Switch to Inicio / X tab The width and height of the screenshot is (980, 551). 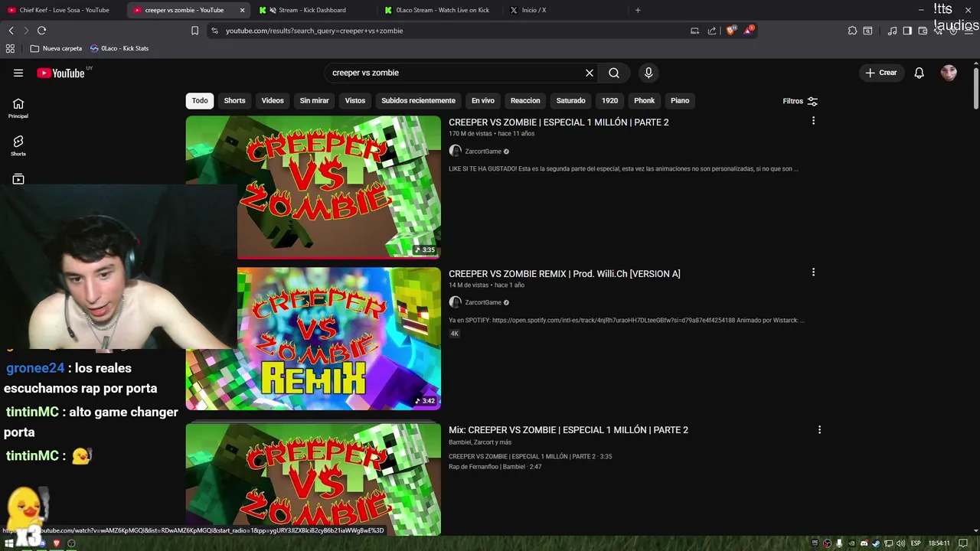[534, 10]
